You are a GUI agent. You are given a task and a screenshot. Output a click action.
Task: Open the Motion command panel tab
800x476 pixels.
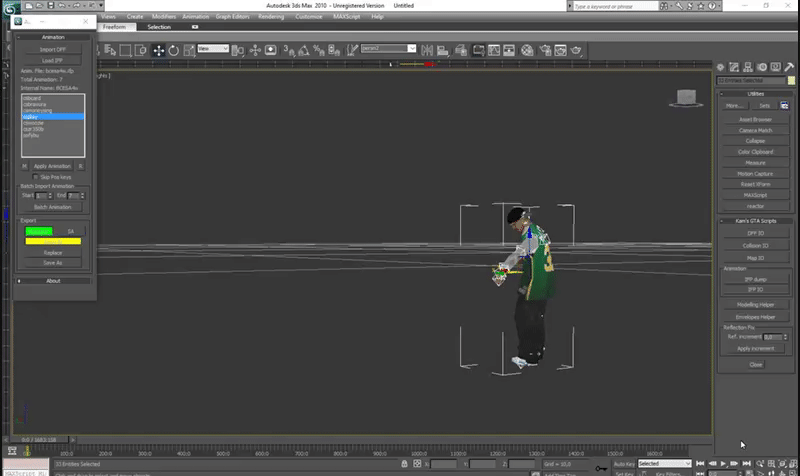pos(762,67)
